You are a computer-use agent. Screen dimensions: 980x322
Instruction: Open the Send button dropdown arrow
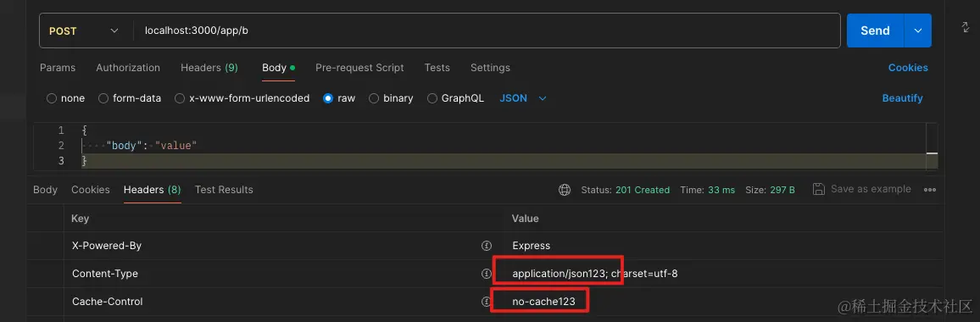[917, 31]
